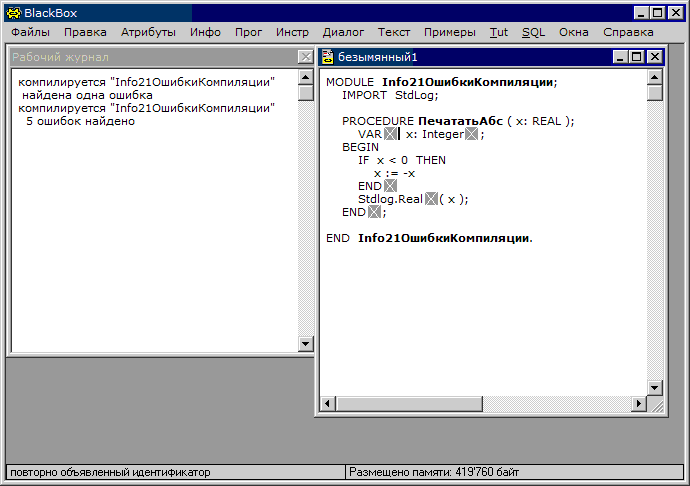Click the word 'Integer' in VAR line

(x=443, y=134)
